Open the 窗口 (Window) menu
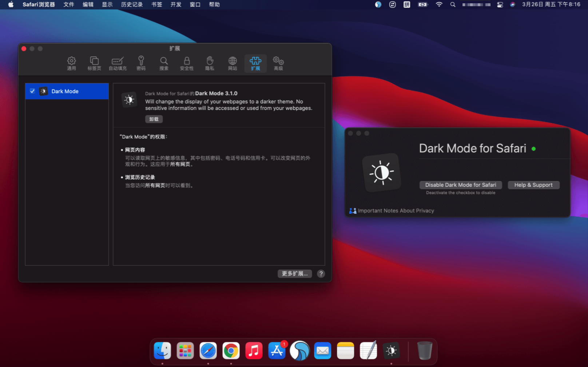588x367 pixels. tap(195, 4)
